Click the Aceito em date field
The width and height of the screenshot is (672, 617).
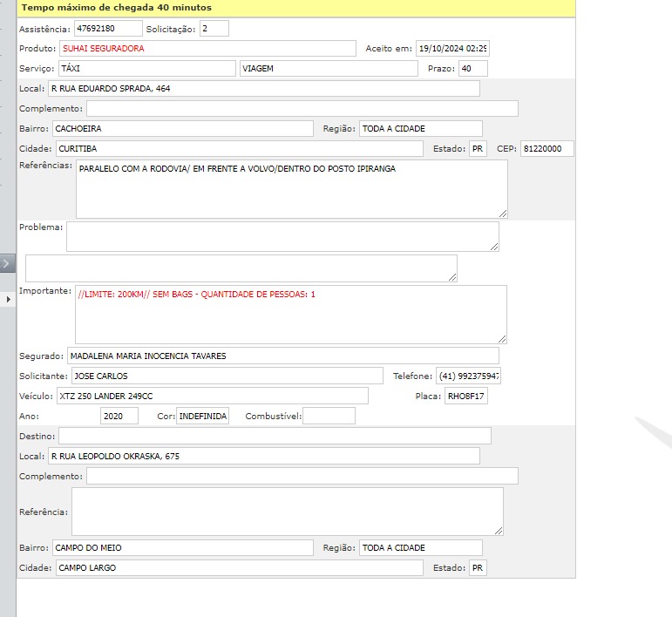pyautogui.click(x=452, y=49)
